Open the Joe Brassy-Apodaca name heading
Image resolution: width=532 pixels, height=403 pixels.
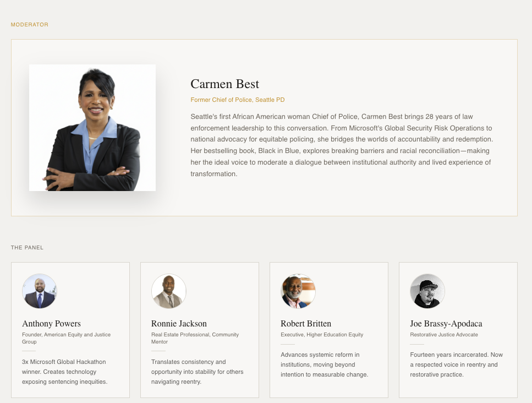pyautogui.click(x=446, y=324)
